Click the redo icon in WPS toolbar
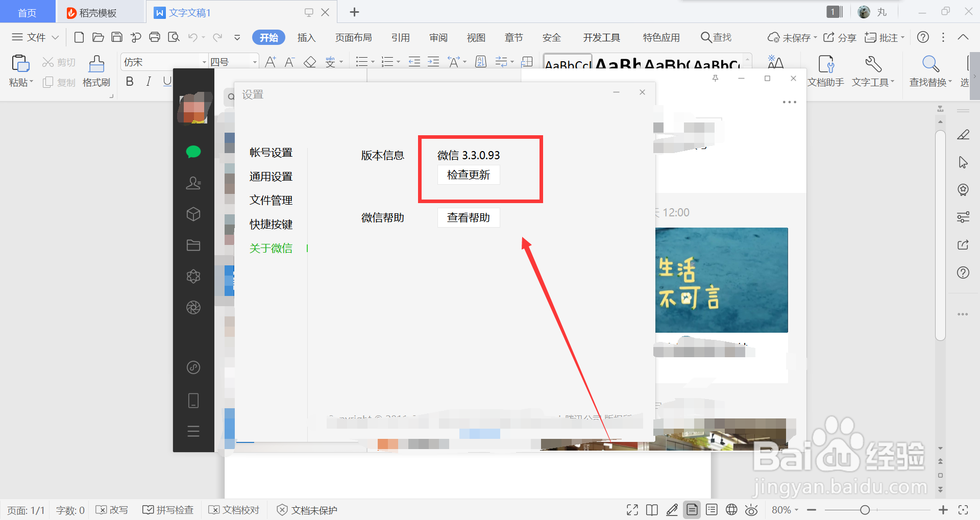 point(217,37)
